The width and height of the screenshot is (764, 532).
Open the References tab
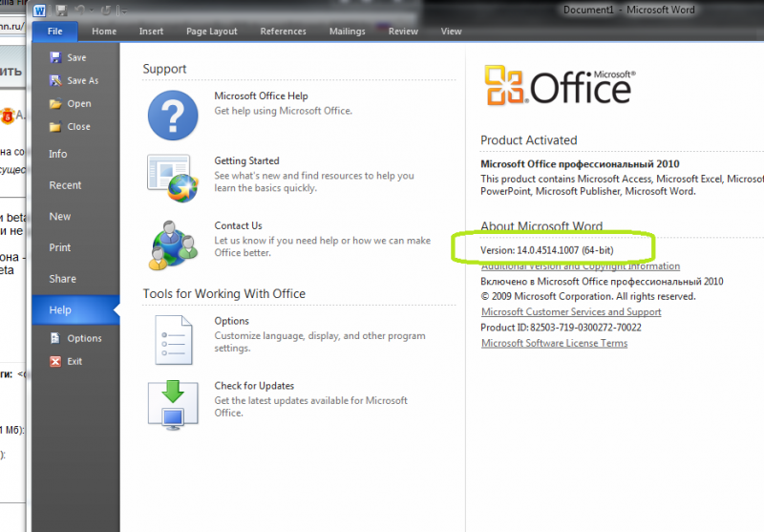click(x=283, y=32)
